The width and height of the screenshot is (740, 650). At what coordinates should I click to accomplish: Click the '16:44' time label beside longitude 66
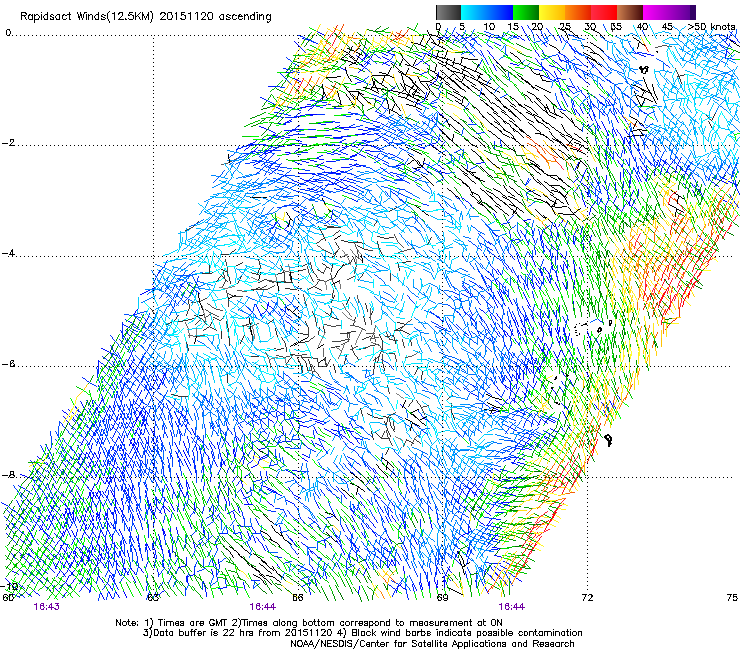[262, 607]
